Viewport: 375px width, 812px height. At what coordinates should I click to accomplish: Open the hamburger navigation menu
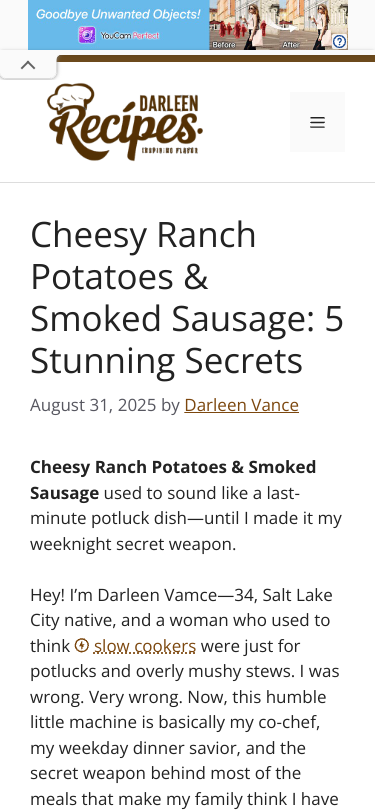317,122
